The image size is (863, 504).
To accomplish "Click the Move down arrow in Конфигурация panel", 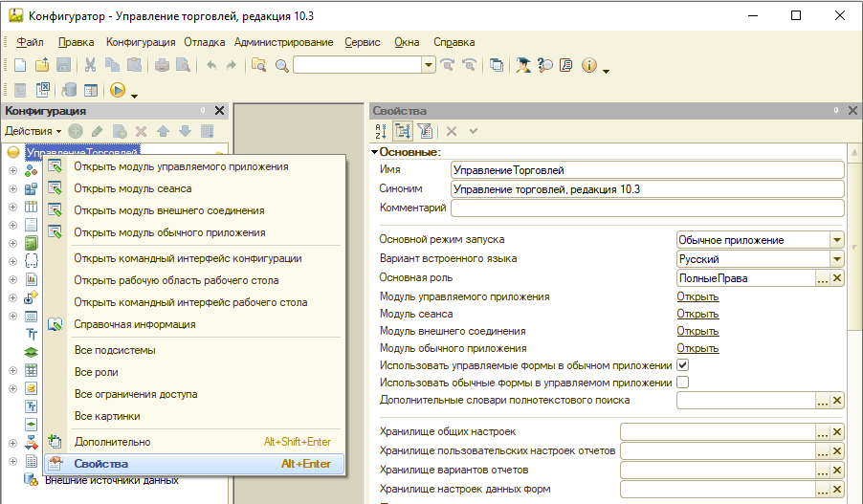I will tap(185, 131).
